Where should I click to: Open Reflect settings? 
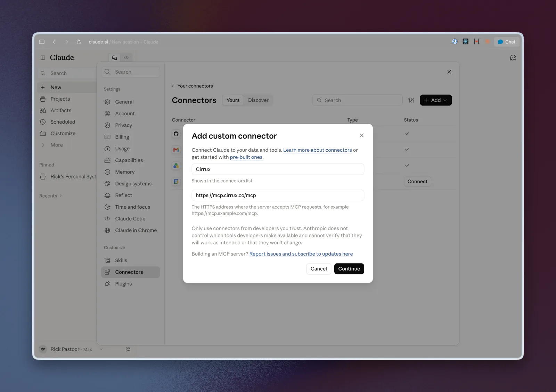point(131,195)
